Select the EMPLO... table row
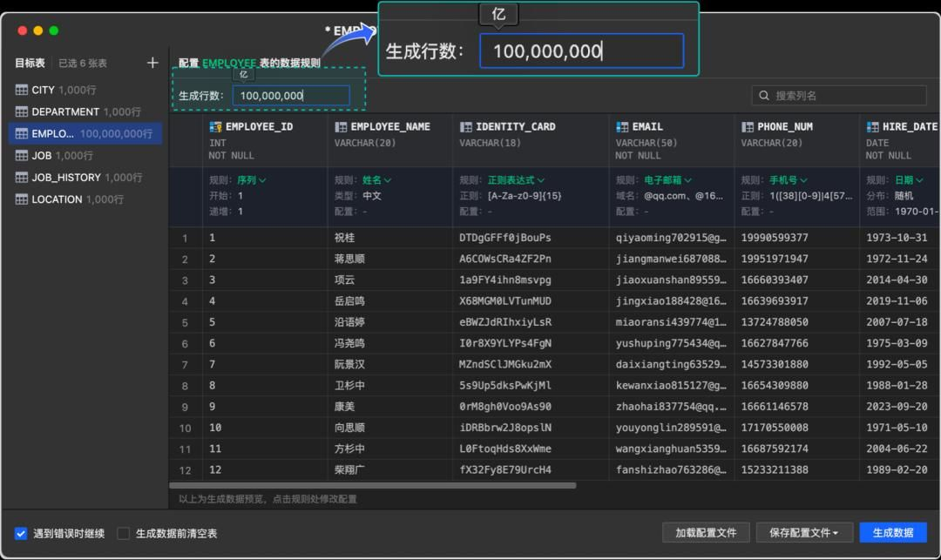 point(85,134)
